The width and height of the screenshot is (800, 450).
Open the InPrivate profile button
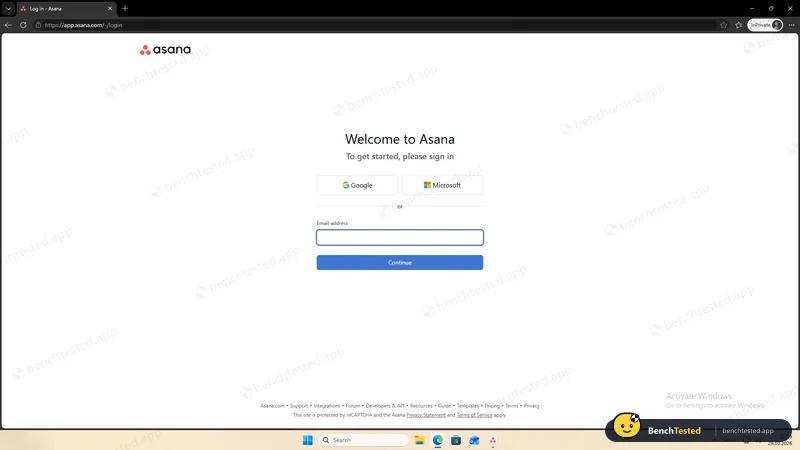point(765,25)
